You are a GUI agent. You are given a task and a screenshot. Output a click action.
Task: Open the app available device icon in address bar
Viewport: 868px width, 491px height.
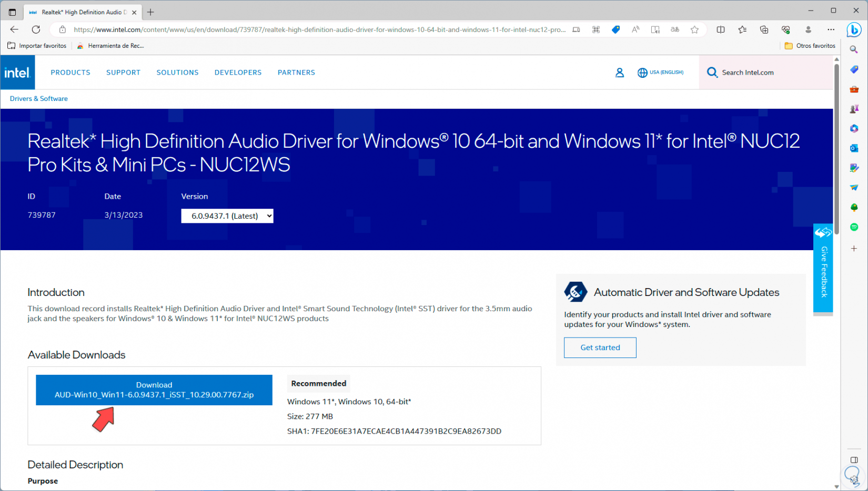[x=577, y=29]
